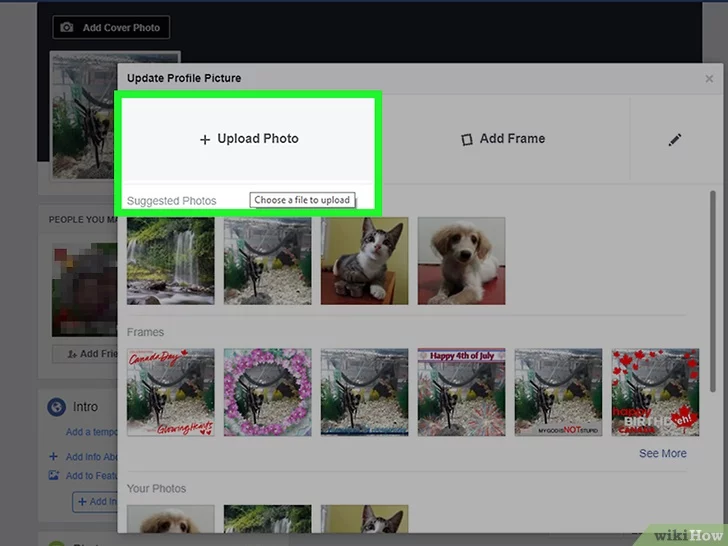Select the puppy suggested photo

pyautogui.click(x=462, y=261)
